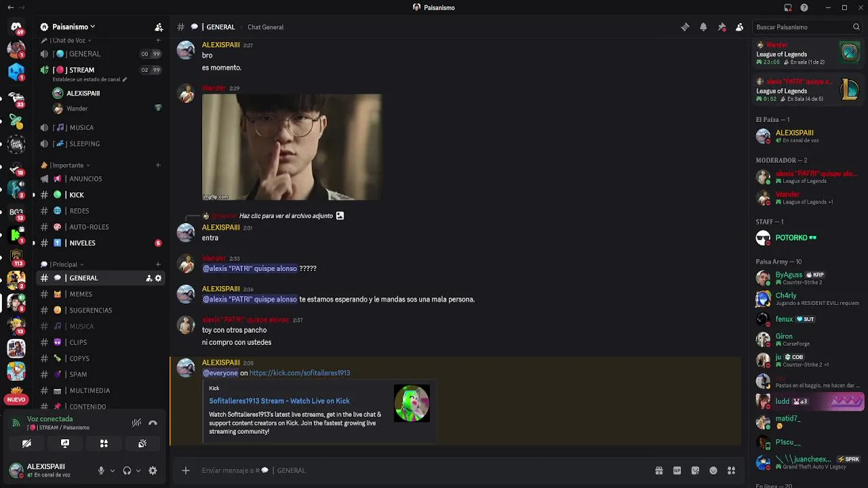Open user settings gear
The height and width of the screenshot is (488, 868).
click(x=153, y=470)
